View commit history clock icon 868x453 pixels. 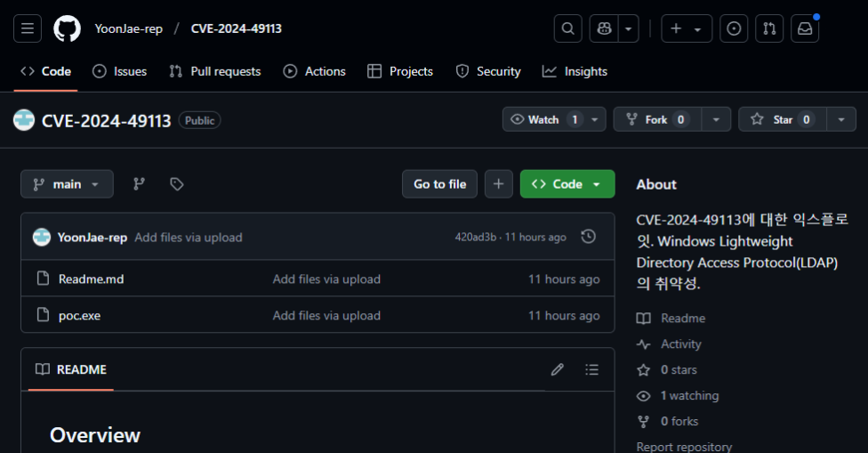click(x=589, y=237)
